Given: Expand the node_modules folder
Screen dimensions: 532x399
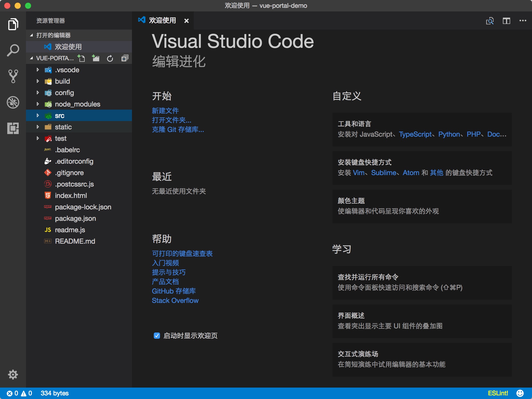Looking at the screenshot, I should 38,104.
